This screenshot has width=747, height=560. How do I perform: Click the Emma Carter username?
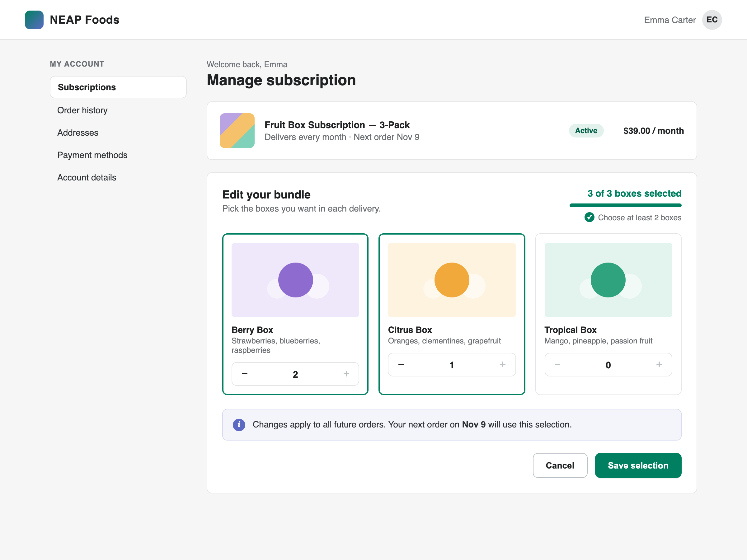(670, 20)
